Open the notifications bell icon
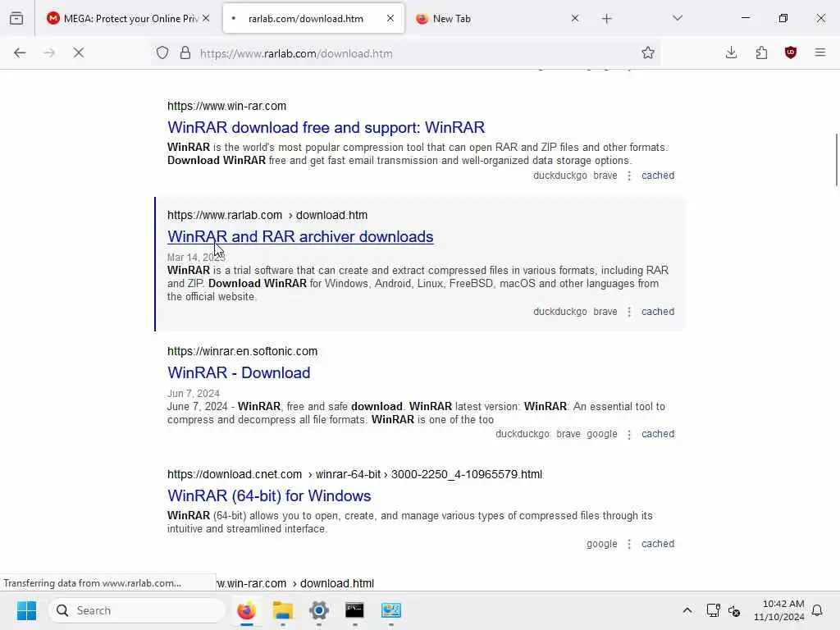840x630 pixels. point(817,610)
